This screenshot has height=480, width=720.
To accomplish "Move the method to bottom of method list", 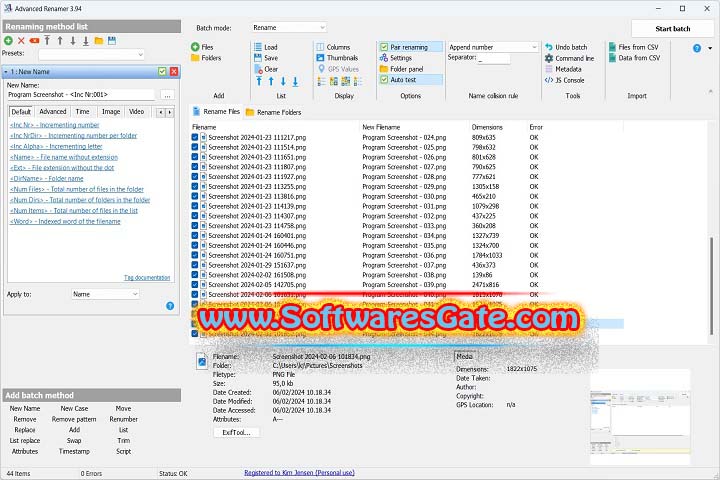I will tap(86, 40).
